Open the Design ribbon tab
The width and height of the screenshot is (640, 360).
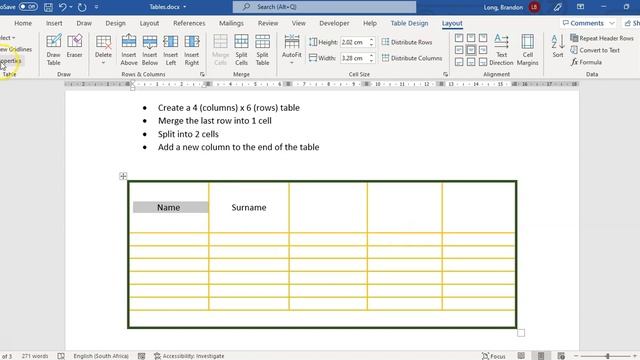click(x=116, y=23)
